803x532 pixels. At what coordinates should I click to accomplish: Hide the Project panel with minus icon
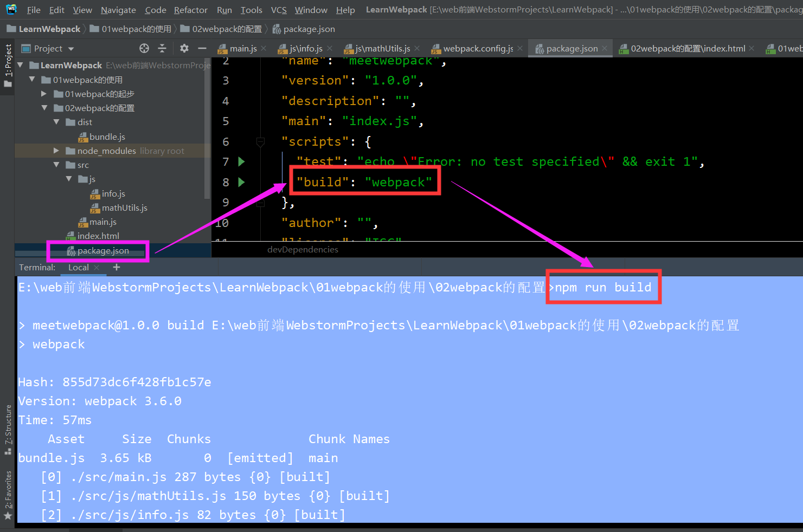click(202, 48)
